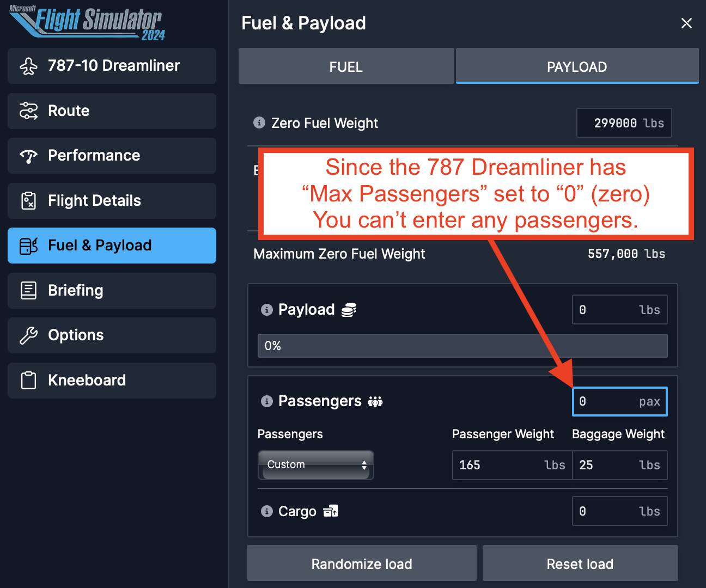Click the Cargo info icon
Image resolution: width=706 pixels, height=588 pixels.
[x=266, y=511]
